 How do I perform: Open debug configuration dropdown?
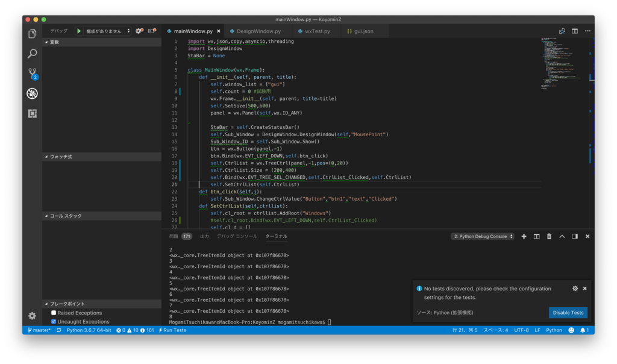point(107,31)
